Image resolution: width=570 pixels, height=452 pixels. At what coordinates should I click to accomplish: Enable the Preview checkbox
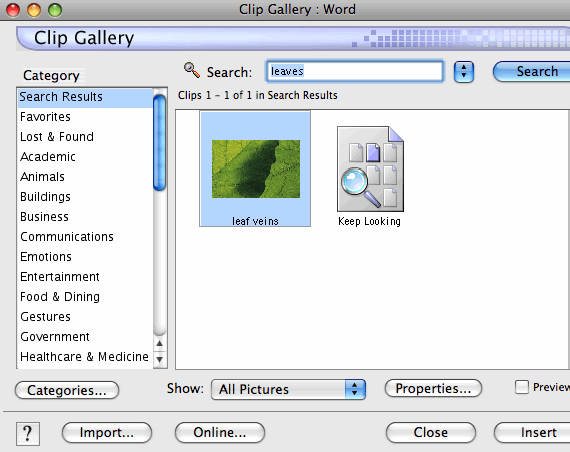point(522,387)
